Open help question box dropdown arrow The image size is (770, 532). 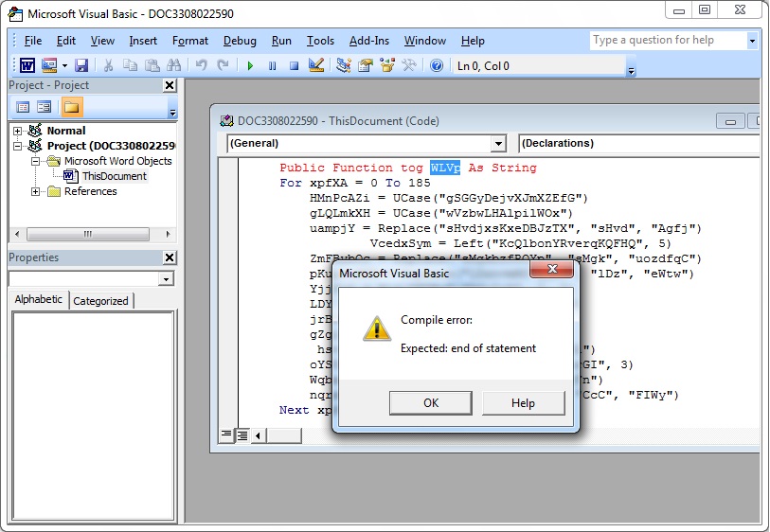click(x=752, y=41)
